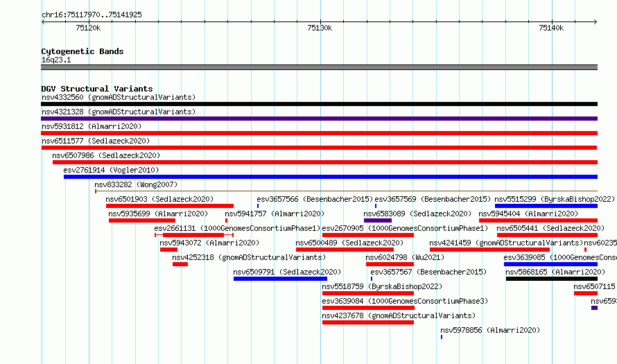Open nsv833282 (Wong2007) variant

point(136,184)
